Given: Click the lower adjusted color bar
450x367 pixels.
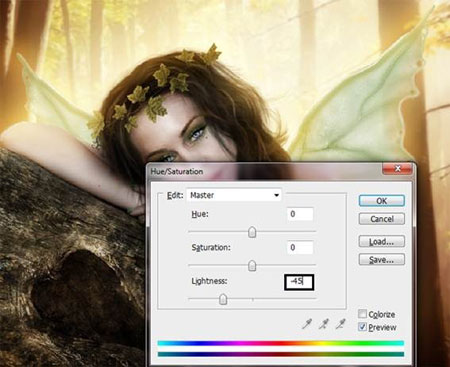Looking at the screenshot, I should [x=281, y=354].
